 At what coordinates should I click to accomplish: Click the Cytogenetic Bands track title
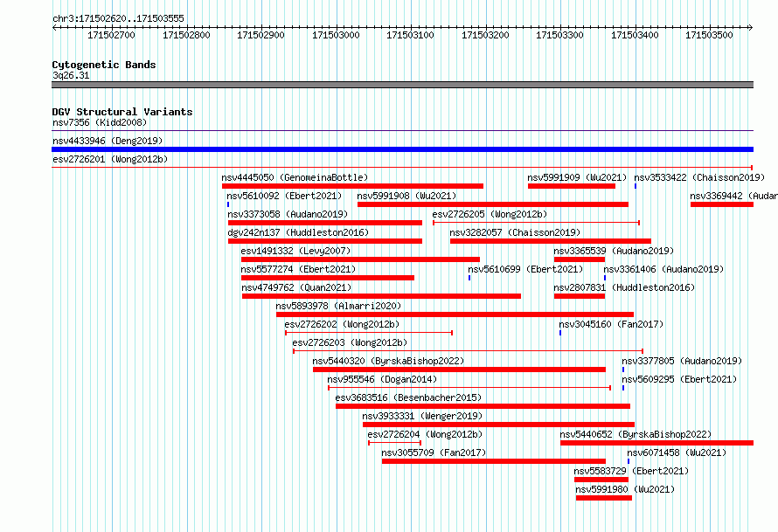[x=104, y=65]
